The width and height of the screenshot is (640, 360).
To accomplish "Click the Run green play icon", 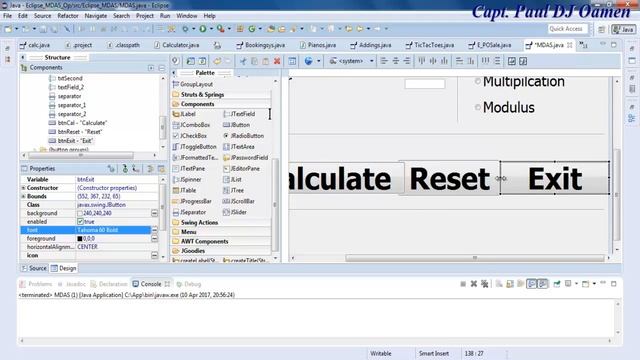I will click(x=203, y=29).
